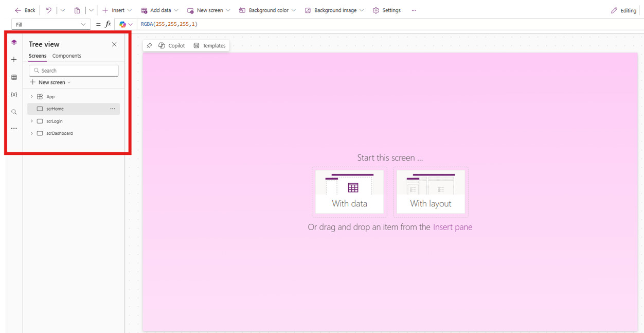Click the pin icon on the canvas toolbar

coord(149,45)
